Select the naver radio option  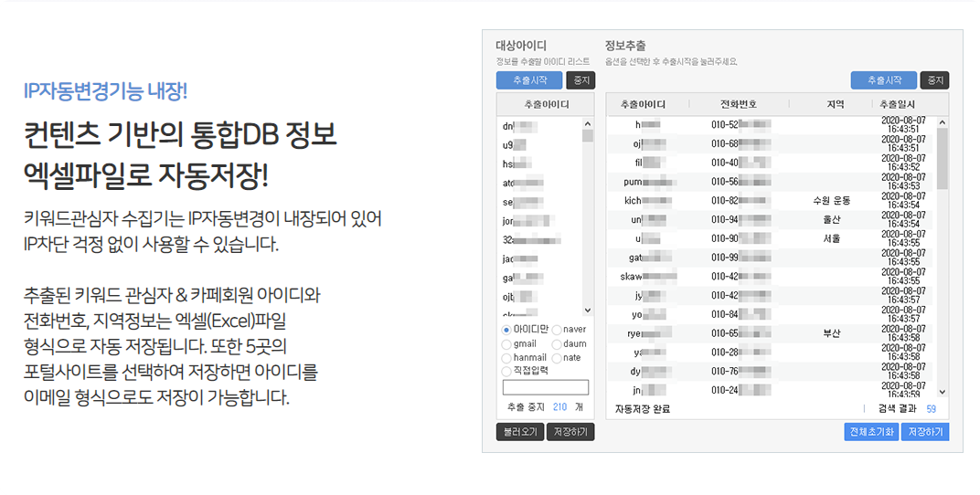pyautogui.click(x=556, y=330)
